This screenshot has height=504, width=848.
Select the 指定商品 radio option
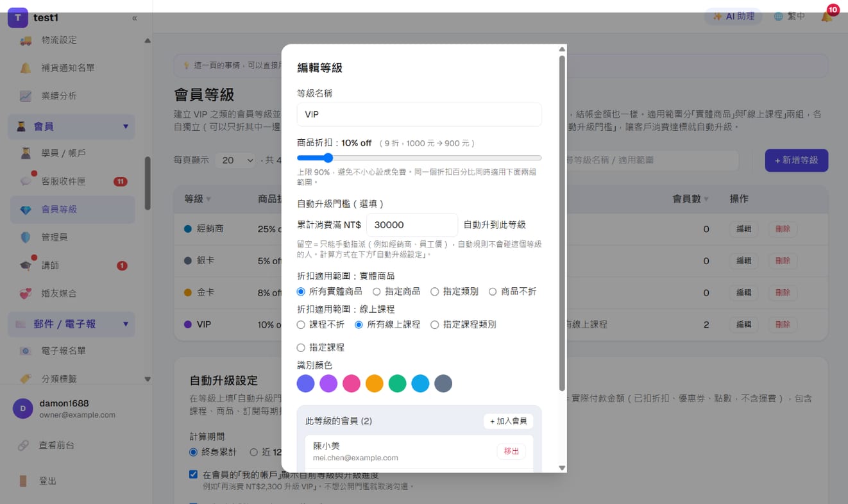tap(377, 292)
